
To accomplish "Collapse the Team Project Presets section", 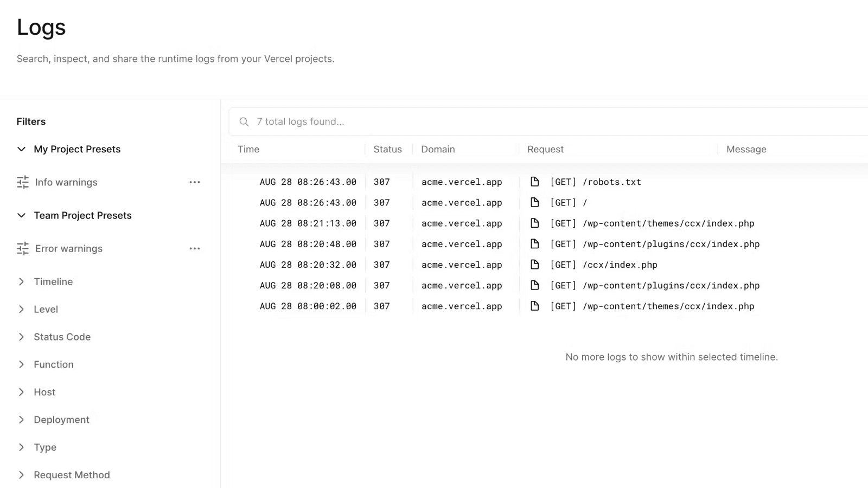I will click(x=22, y=215).
